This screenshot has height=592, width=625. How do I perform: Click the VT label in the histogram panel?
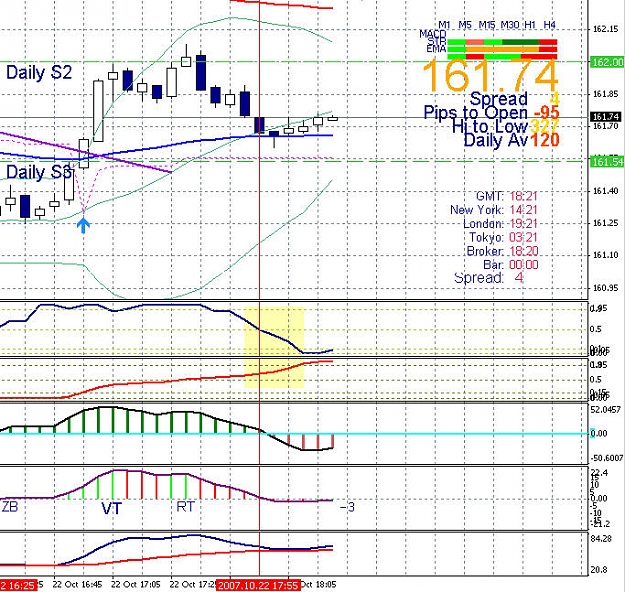pos(111,508)
